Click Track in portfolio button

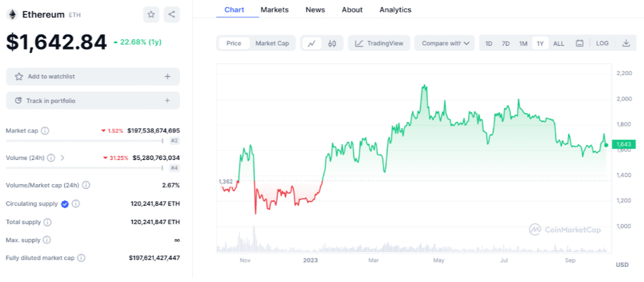93,101
